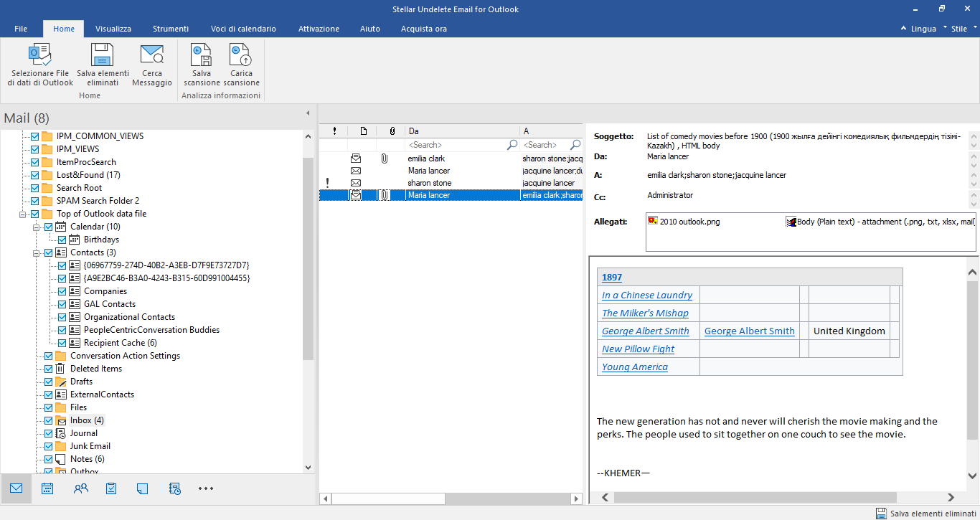Click message list horizontal scrollbar thumb
980x520 pixels.
tap(388, 498)
